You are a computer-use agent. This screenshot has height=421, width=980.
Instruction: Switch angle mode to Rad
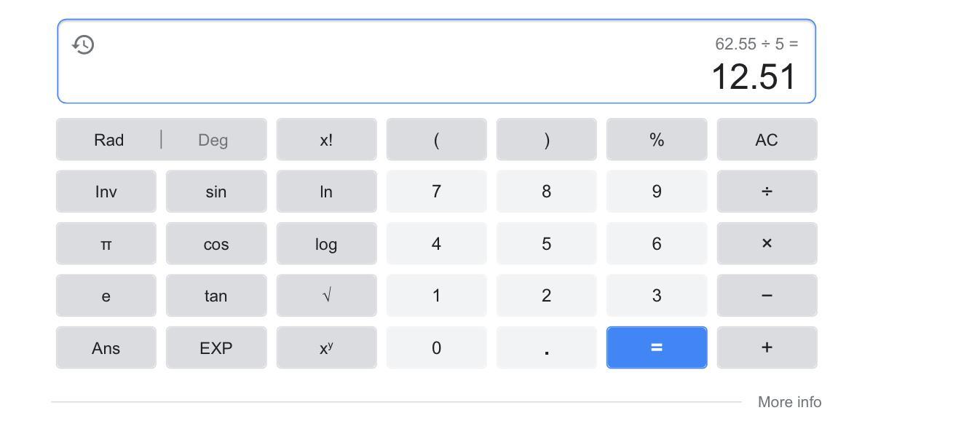coord(108,140)
